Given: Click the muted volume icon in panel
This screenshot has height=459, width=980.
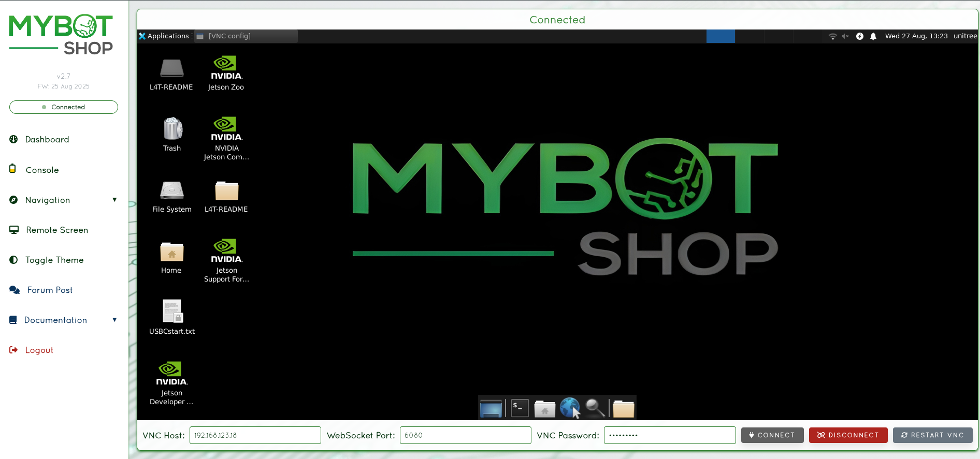Looking at the screenshot, I should pos(845,36).
